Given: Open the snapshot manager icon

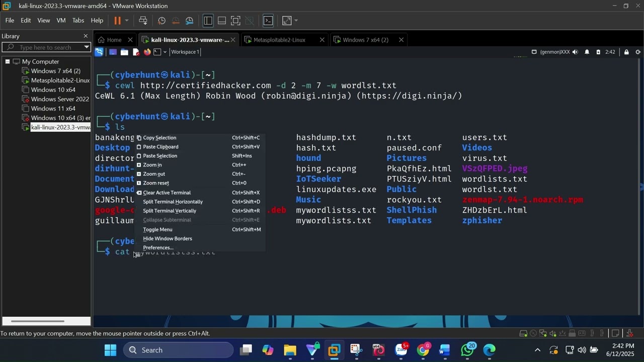Looking at the screenshot, I should [190, 21].
